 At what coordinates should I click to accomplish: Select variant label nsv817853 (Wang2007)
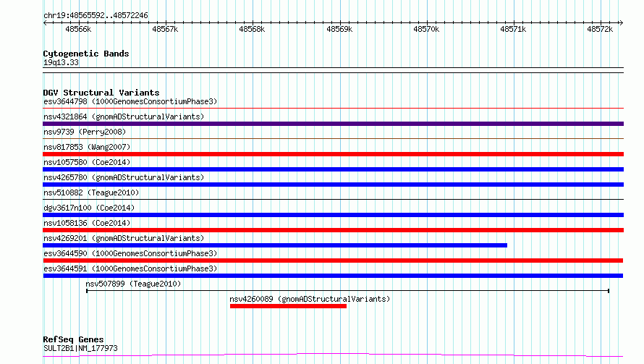[87, 147]
